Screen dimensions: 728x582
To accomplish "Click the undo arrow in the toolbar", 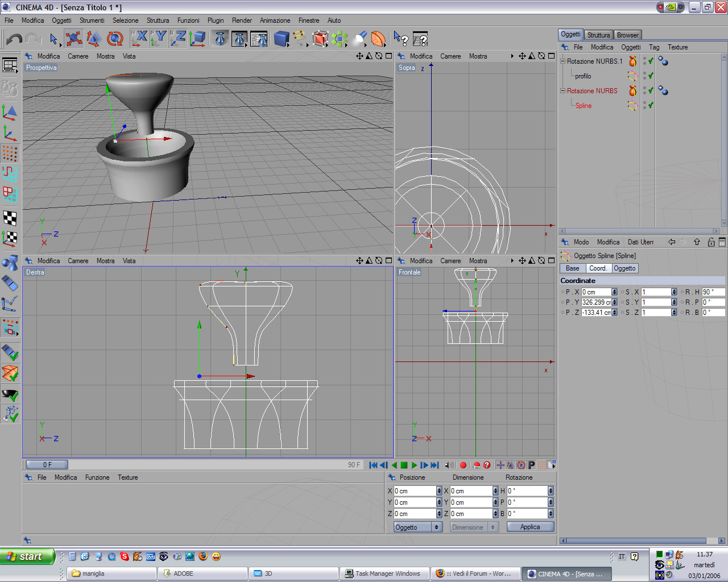I will pyautogui.click(x=14, y=39).
